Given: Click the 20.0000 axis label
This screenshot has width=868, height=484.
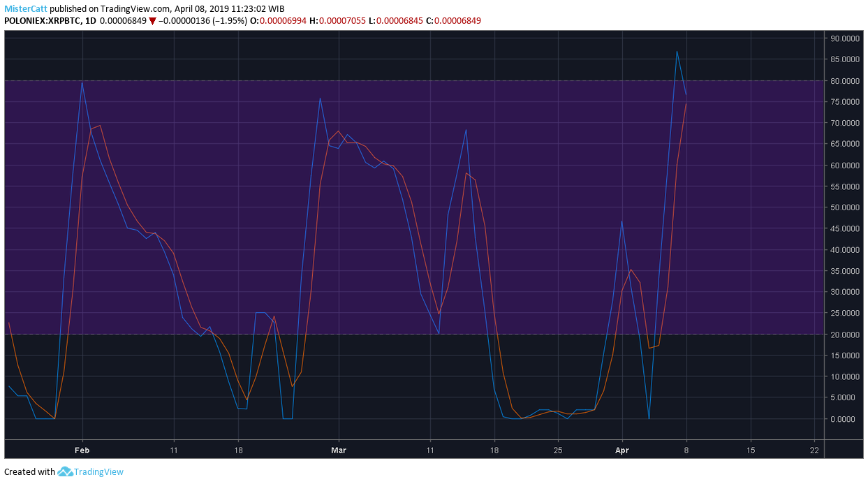Looking at the screenshot, I should [845, 335].
